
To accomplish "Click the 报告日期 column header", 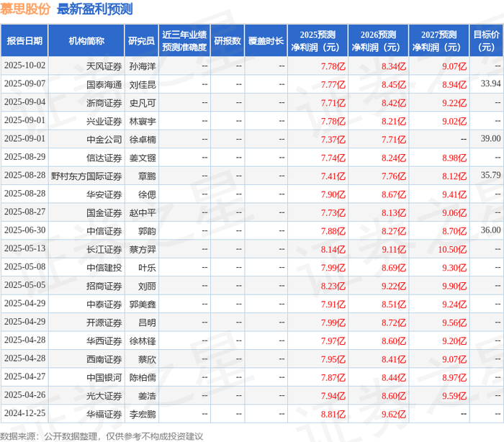I will click(24, 41).
